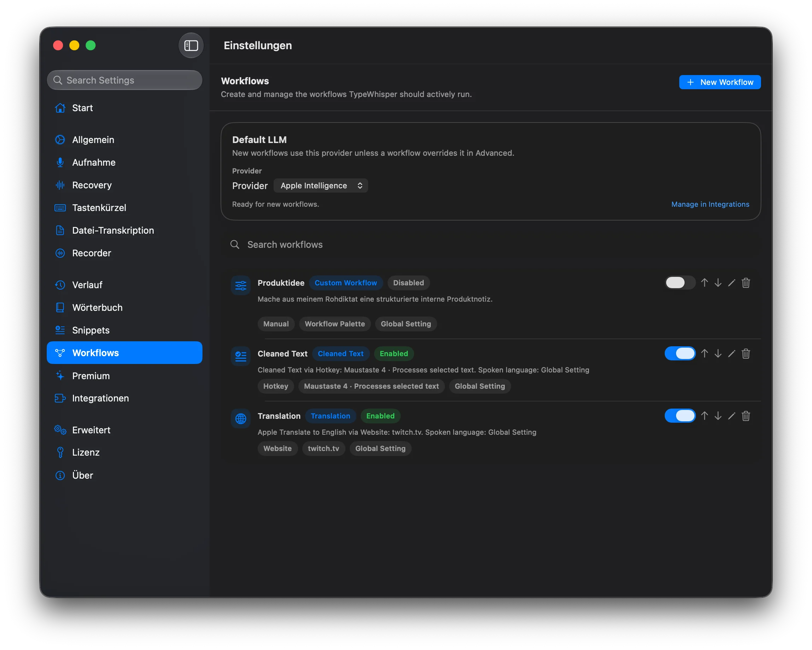Click the Einstellungen window title
Screen dimensions: 812x650
pos(258,46)
